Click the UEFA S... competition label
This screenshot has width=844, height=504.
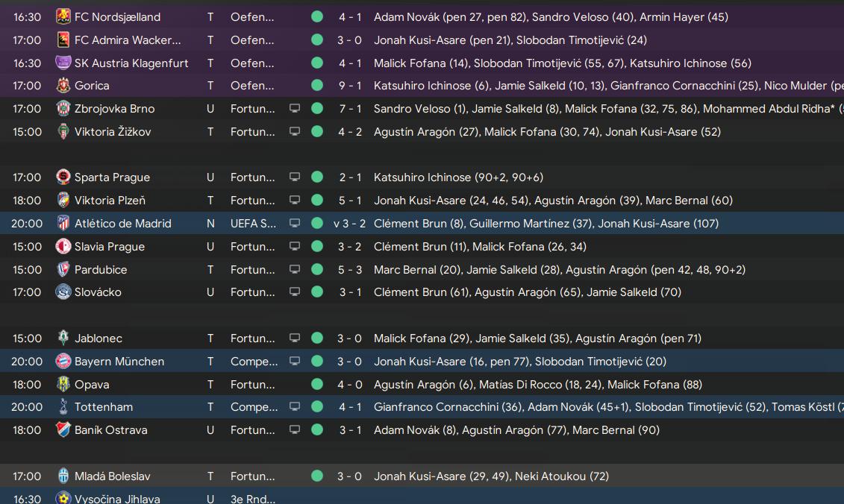tap(253, 223)
